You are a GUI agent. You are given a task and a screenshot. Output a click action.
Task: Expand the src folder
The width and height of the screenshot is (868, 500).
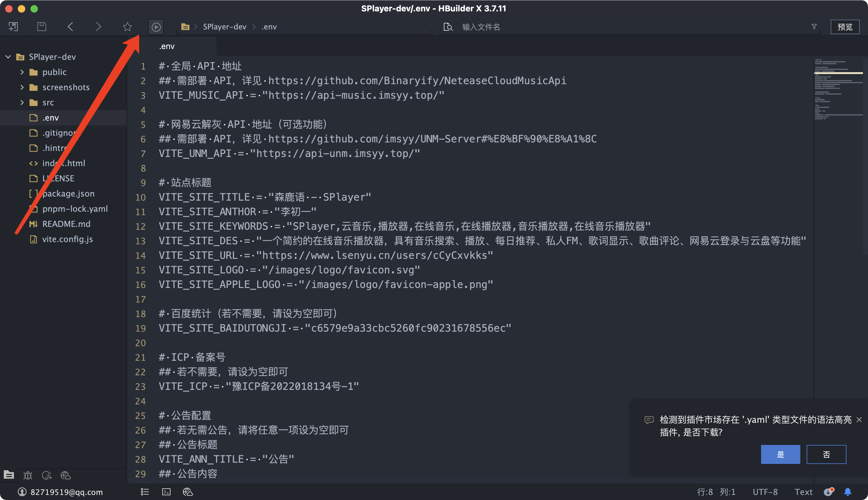[x=22, y=102]
